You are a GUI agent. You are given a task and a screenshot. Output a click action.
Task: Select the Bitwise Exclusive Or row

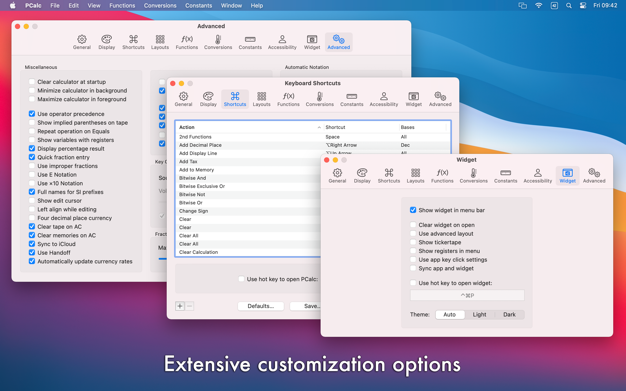pos(249,186)
